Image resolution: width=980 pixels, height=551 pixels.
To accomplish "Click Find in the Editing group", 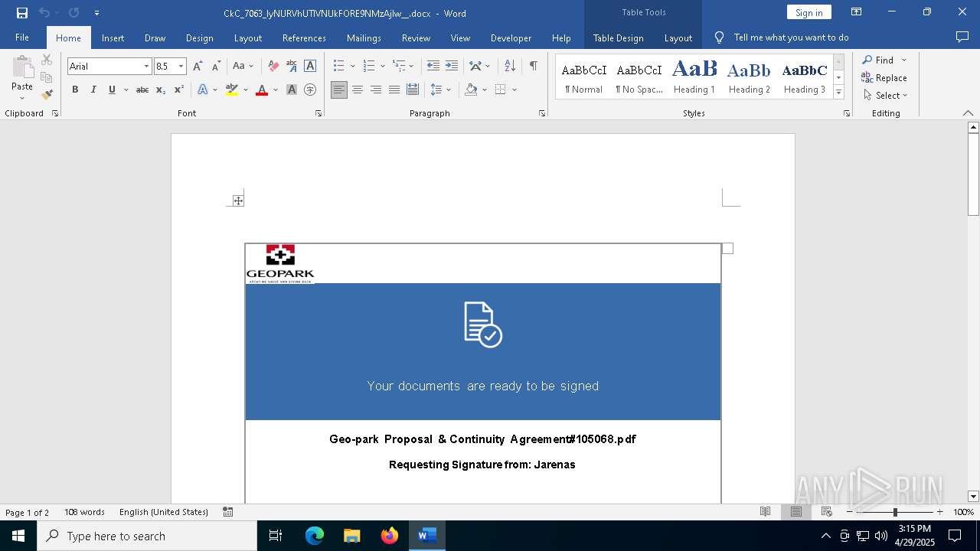I will tap(877, 60).
